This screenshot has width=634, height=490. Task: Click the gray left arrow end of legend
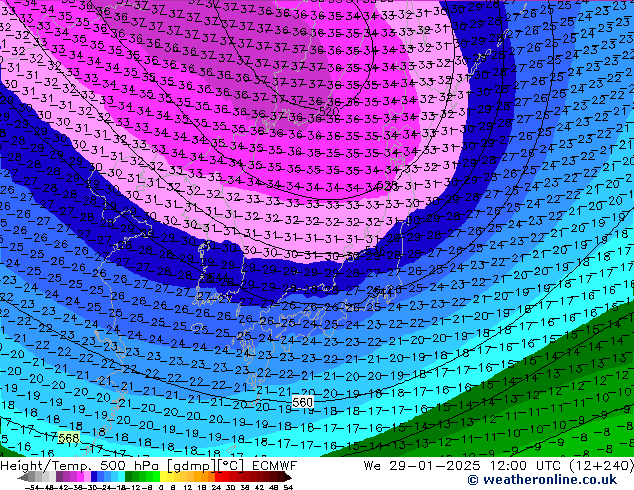[23, 477]
